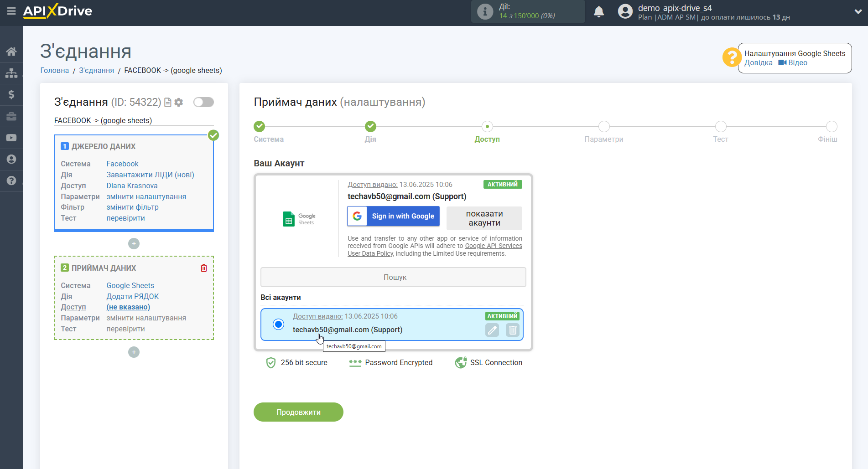Click the show accounts button
The height and width of the screenshot is (469, 868).
click(484, 218)
